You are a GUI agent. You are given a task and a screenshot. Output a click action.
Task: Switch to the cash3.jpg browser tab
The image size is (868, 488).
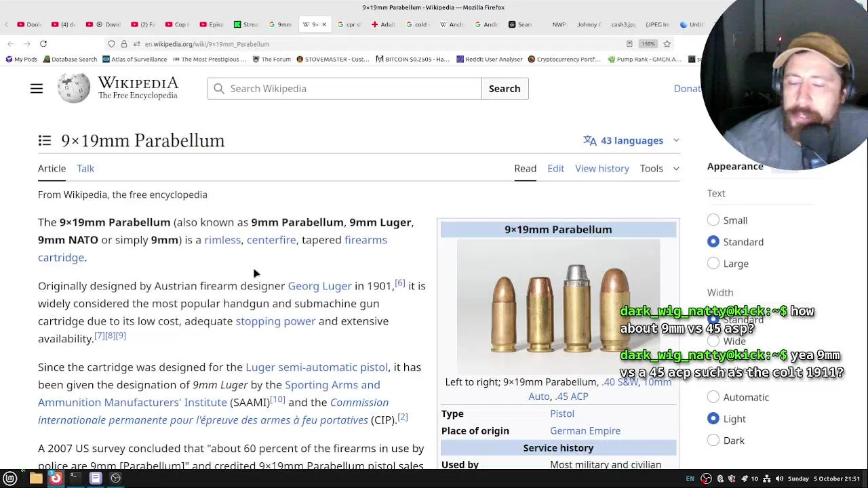[623, 24]
